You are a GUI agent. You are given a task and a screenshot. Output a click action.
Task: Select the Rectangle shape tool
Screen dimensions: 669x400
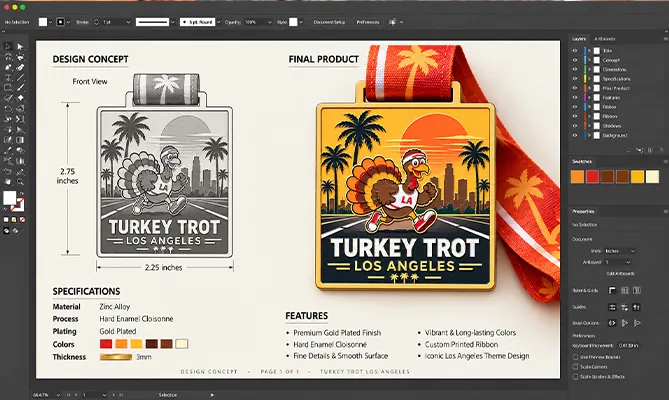8,88
